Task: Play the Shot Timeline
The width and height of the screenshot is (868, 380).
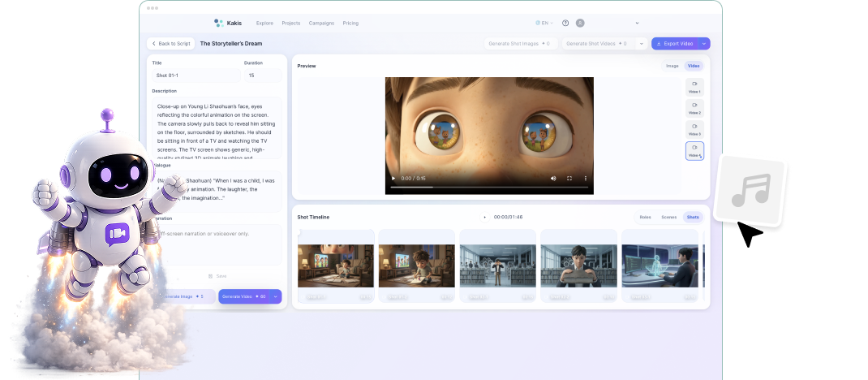Action: (485, 217)
